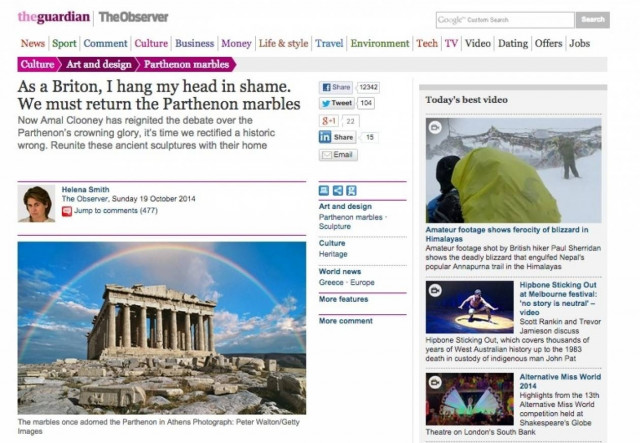Click the print icon above Art and design

click(x=324, y=191)
